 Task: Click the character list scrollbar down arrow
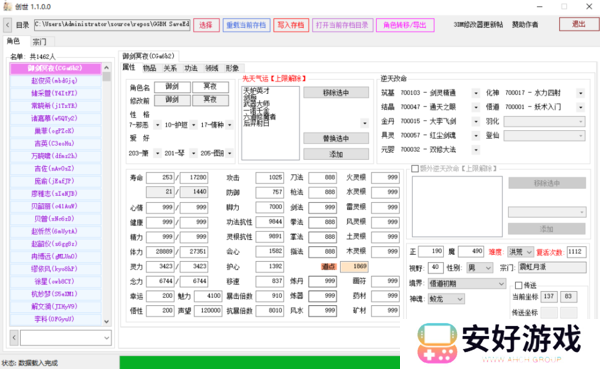[x=106, y=322]
